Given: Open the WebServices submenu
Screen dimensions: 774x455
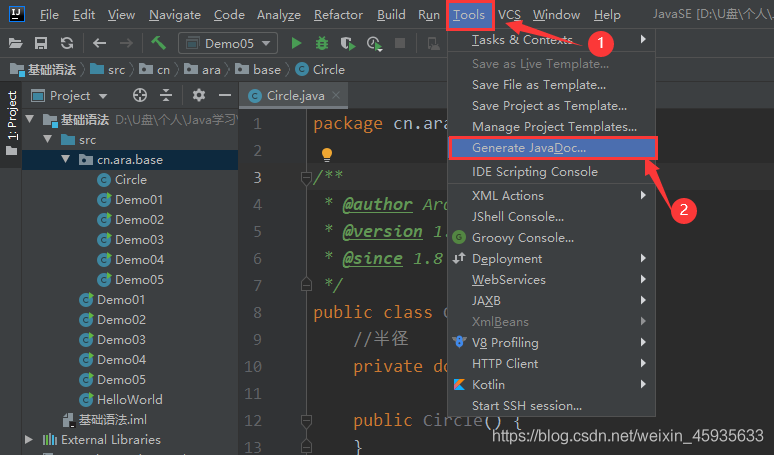Looking at the screenshot, I should click(551, 280).
